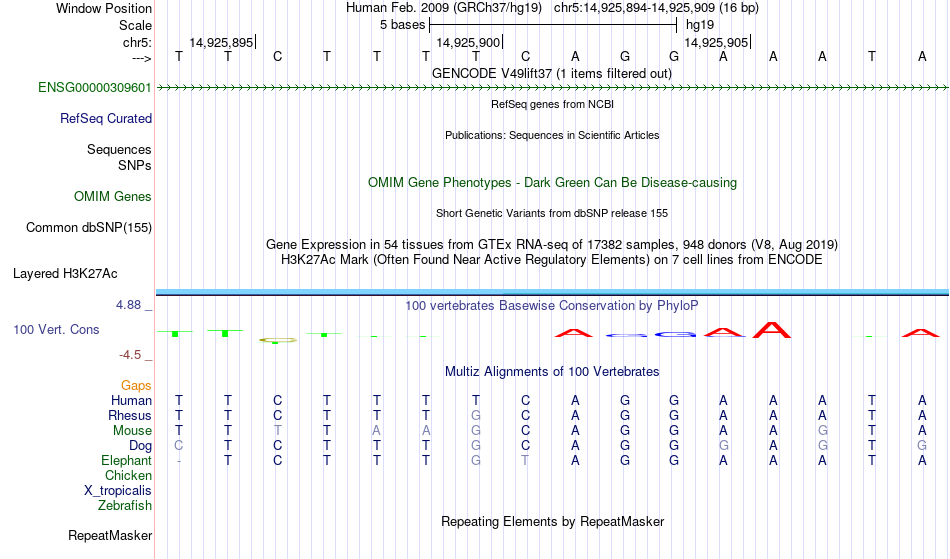Click the gray G in the Rhesus row

coord(476,415)
